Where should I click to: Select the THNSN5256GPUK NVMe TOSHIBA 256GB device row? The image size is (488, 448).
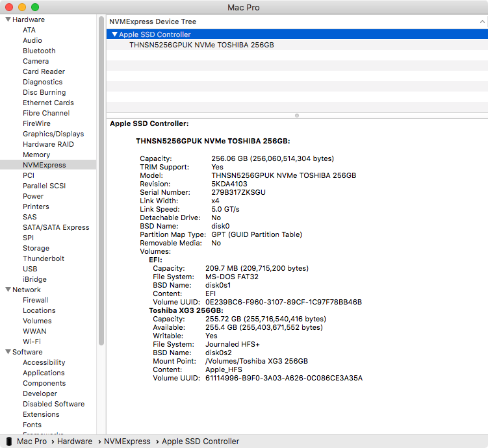click(297, 45)
